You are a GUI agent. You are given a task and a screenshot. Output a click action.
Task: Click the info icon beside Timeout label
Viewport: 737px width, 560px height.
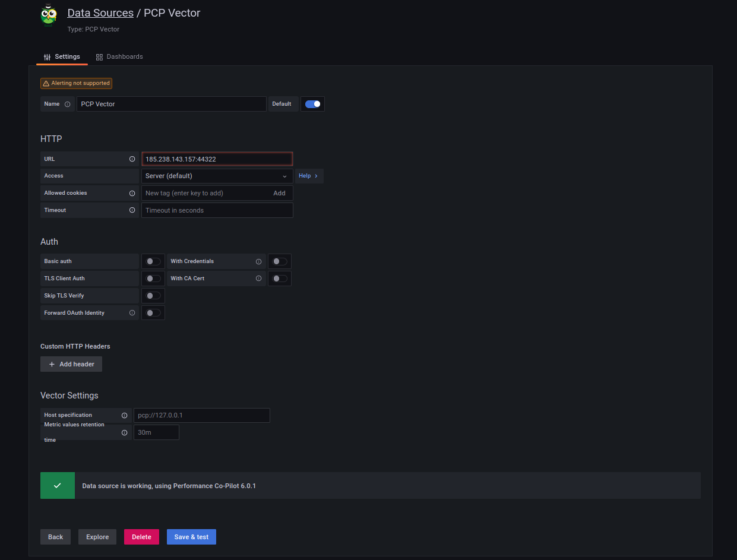(132, 210)
